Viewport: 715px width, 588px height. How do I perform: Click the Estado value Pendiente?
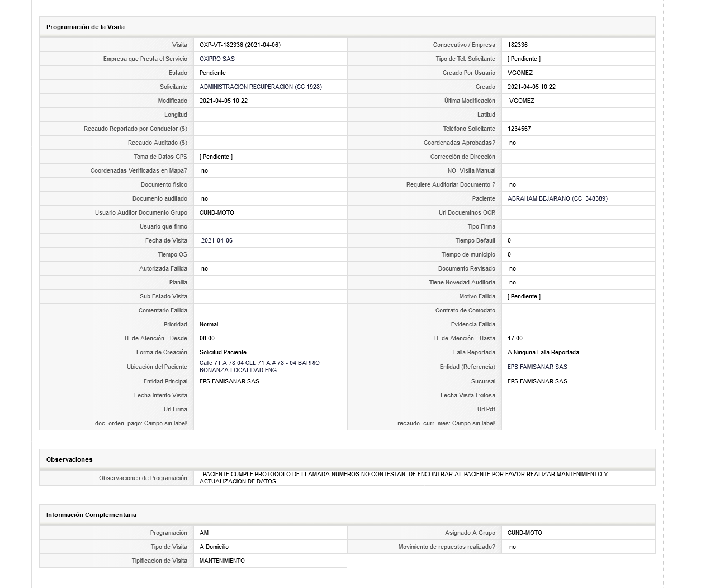(212, 73)
